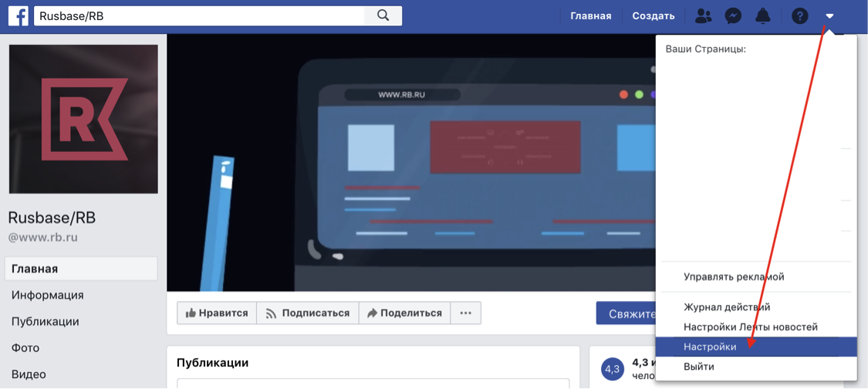The height and width of the screenshot is (389, 868).
Task: Click the Ваши Страницы menu heading
Action: [706, 49]
